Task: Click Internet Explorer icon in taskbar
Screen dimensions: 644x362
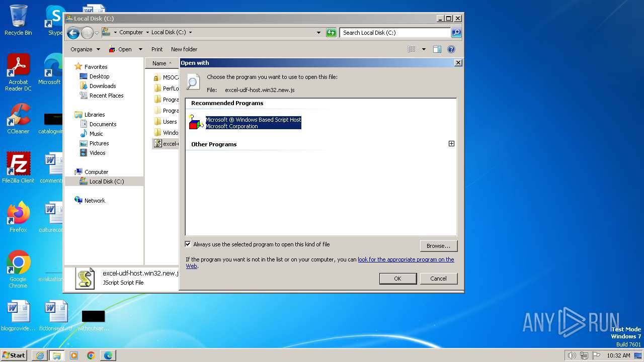Action: [40, 355]
